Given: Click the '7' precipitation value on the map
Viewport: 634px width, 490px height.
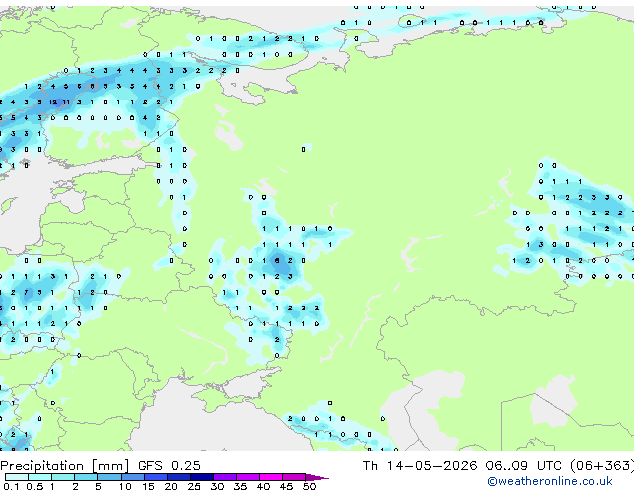Looking at the screenshot, I should pyautogui.click(x=26, y=292).
